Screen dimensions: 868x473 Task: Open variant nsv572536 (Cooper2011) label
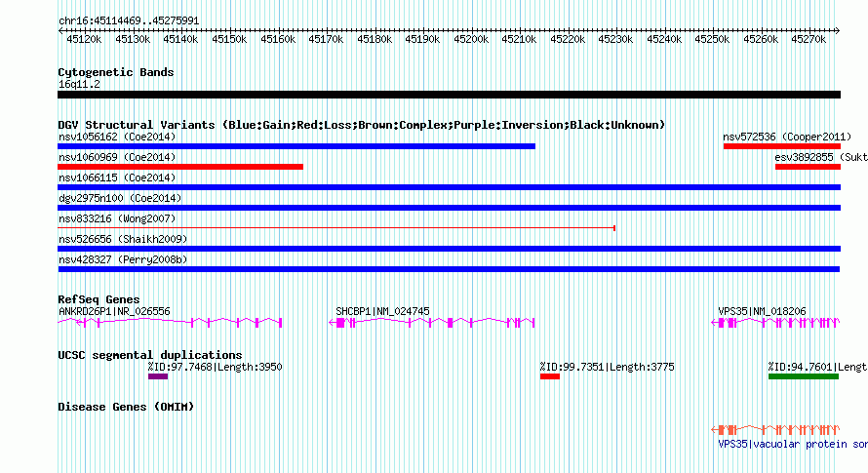point(787,137)
